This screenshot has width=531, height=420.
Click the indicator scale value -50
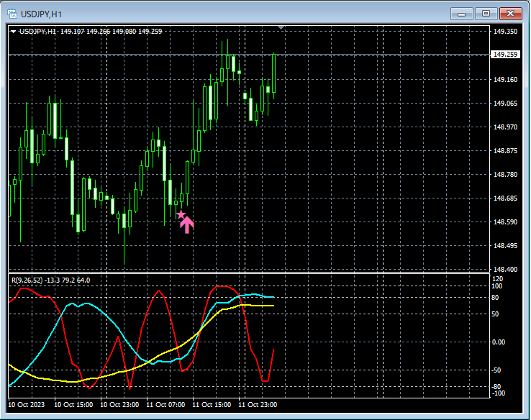click(x=496, y=370)
